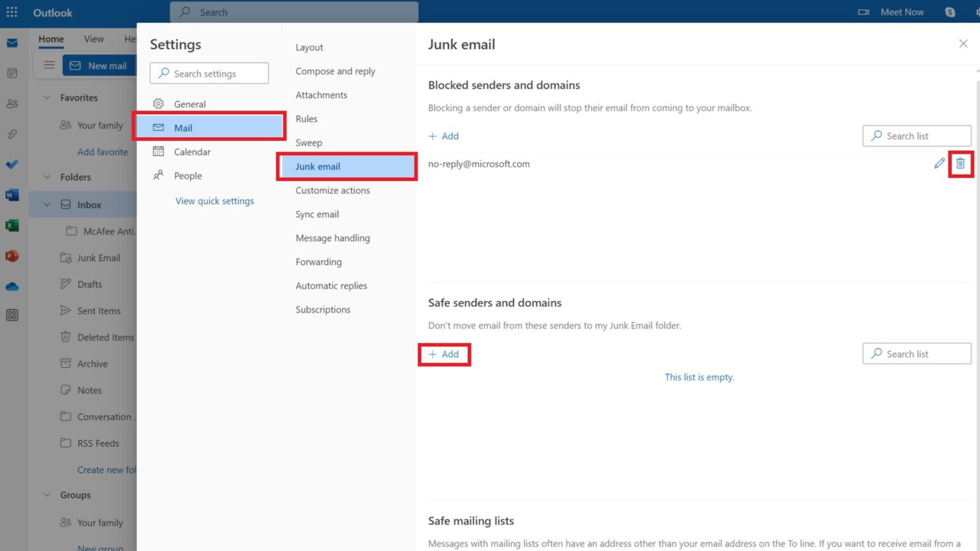Open Layout mail settings
The width and height of the screenshot is (980, 551).
point(309,47)
